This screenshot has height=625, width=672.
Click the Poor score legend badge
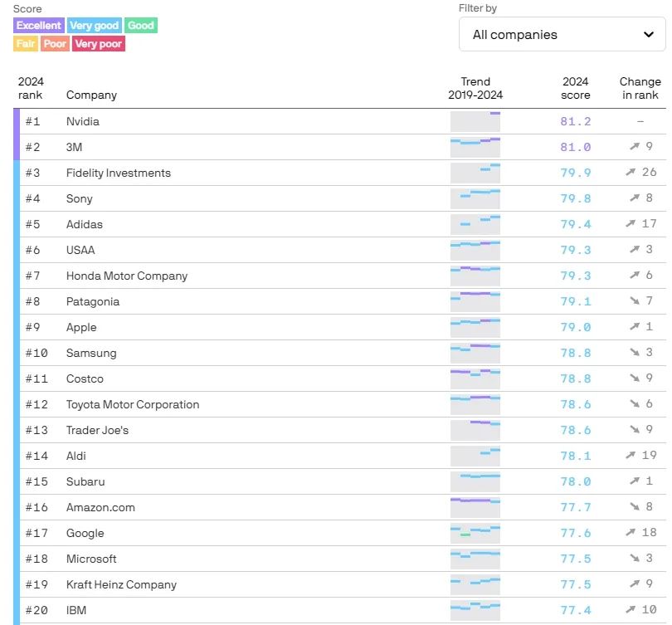pos(56,44)
